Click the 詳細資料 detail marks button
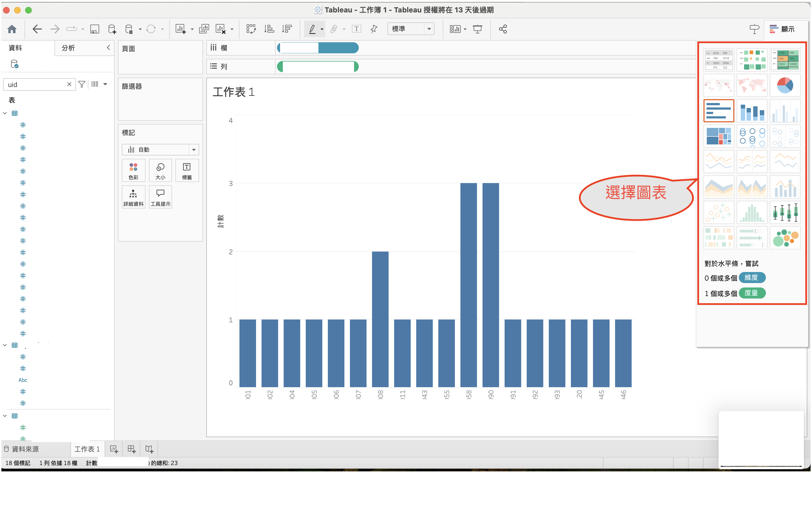The height and width of the screenshot is (528, 812). point(133,197)
